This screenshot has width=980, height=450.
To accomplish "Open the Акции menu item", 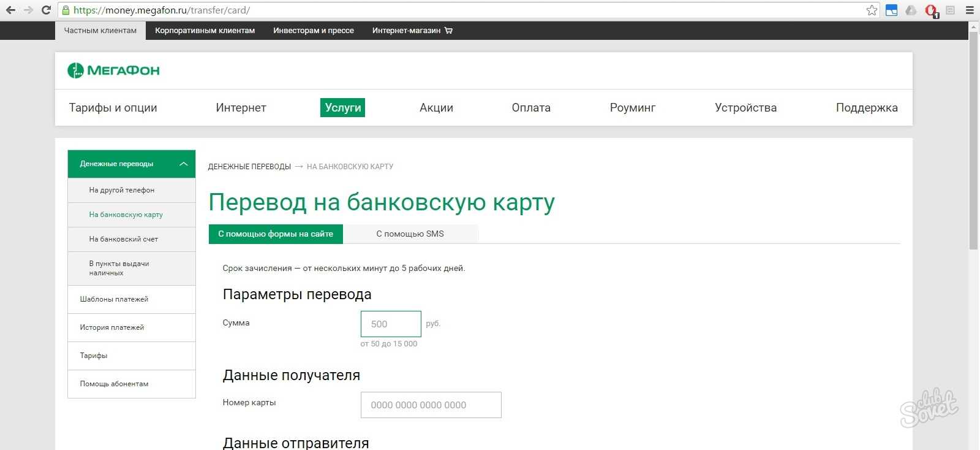I will [x=436, y=107].
